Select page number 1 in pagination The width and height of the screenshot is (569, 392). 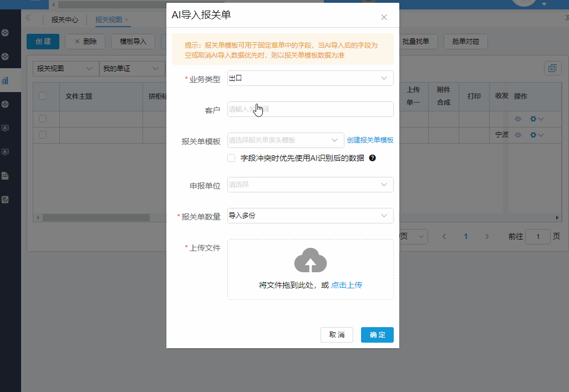pyautogui.click(x=466, y=237)
